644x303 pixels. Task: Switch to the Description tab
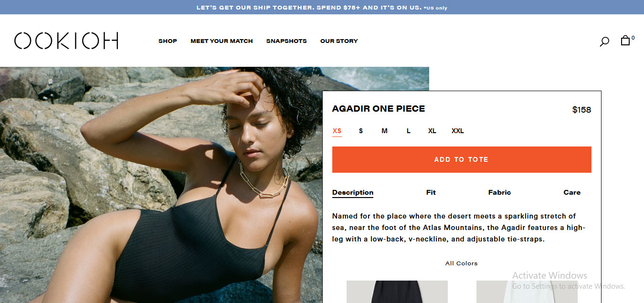click(353, 192)
